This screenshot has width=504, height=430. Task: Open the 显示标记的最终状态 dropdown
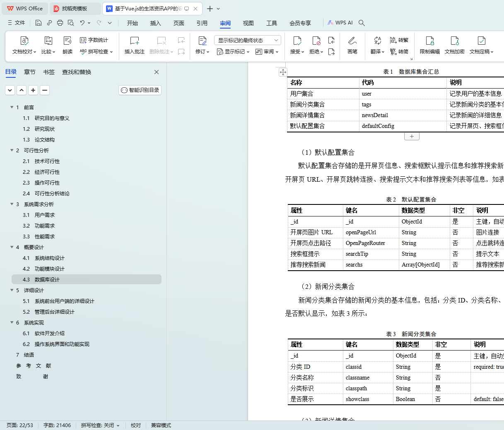(248, 40)
